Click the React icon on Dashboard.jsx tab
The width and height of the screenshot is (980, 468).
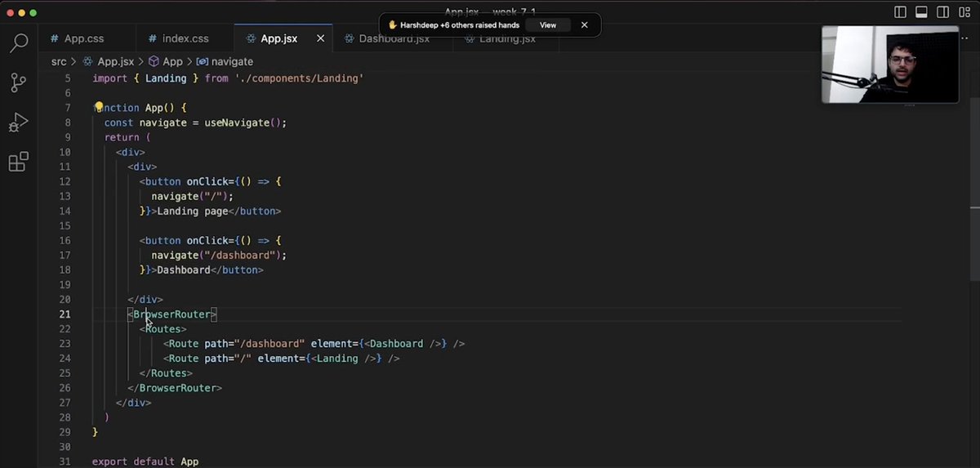click(349, 38)
